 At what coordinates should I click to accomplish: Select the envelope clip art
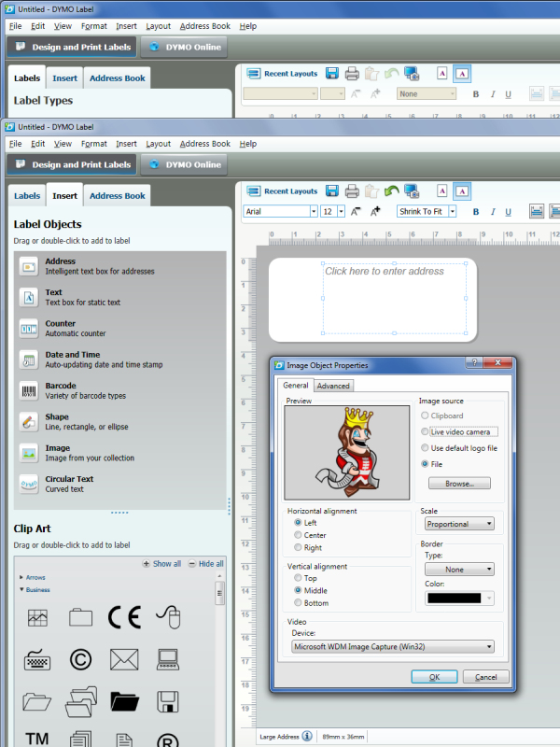[124, 660]
